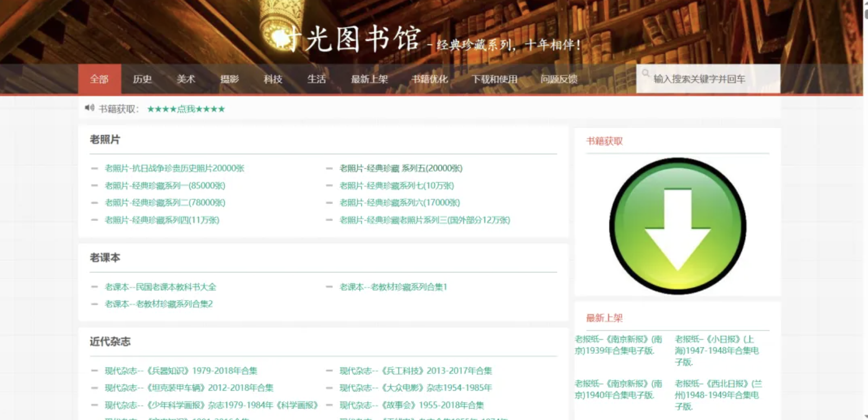This screenshot has width=868, height=420.
Task: Switch to the 美术 menu item
Action: click(x=186, y=79)
